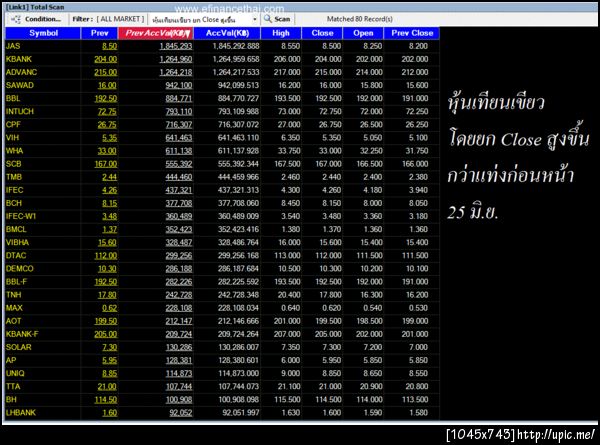The image size is (600, 445).
Task: Select the LHBANK symbol
Action: pyautogui.click(x=21, y=412)
